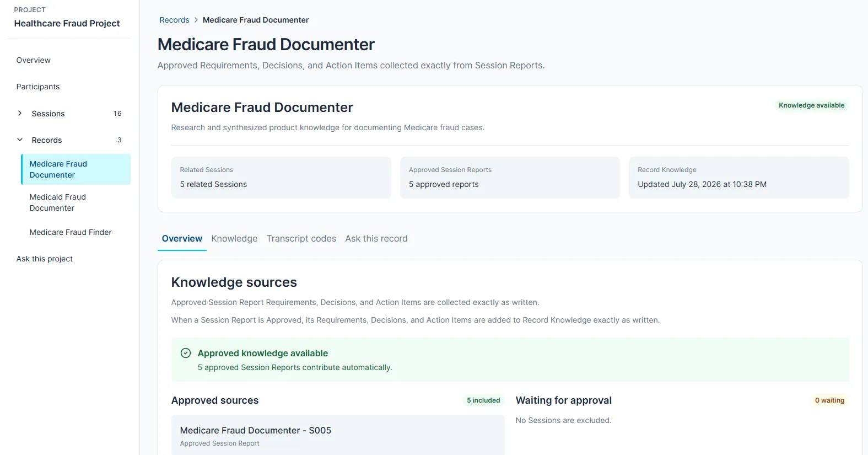868x455 pixels.
Task: Open the Sessions section in sidebar
Action: [48, 114]
